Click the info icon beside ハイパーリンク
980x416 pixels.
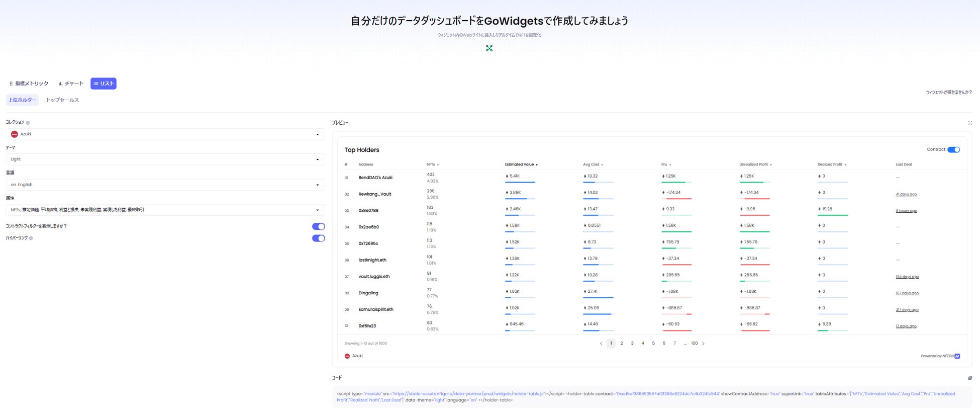tap(31, 238)
